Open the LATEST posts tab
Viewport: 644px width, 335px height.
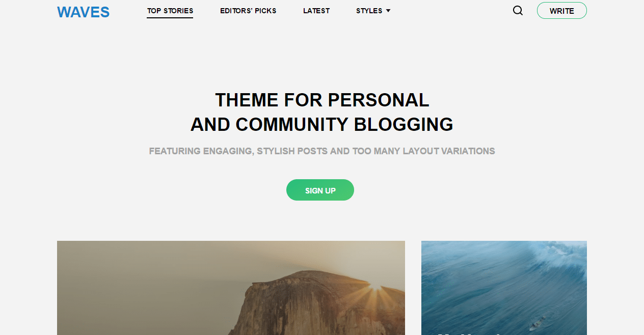click(316, 11)
